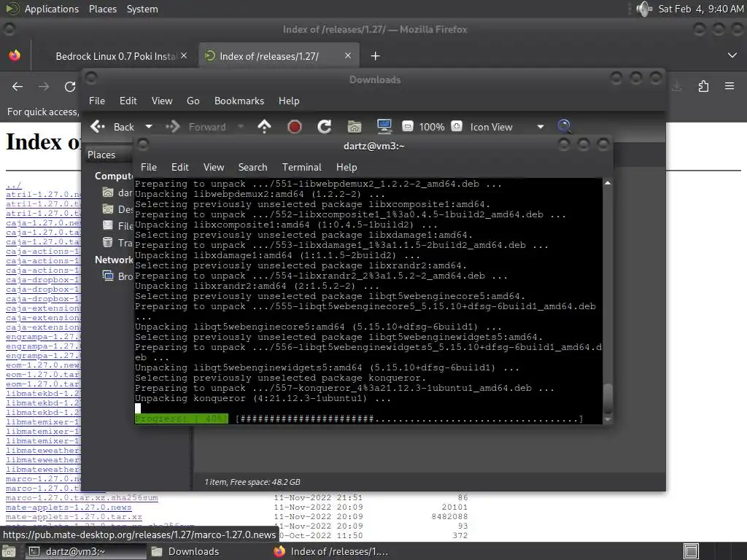Viewport: 747px width, 560px height.
Task: Click show desktop icon in bottom panel
Action: pyautogui.click(x=9, y=551)
